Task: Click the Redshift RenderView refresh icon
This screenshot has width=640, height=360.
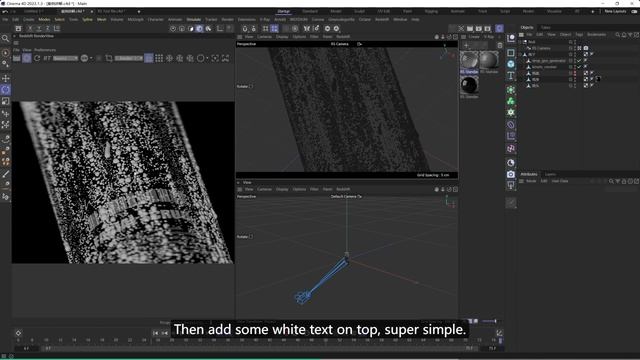Action: [37, 58]
